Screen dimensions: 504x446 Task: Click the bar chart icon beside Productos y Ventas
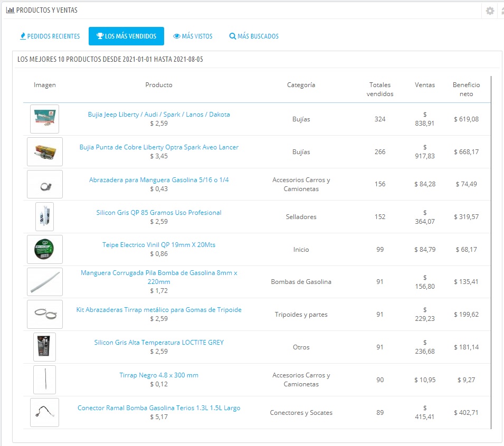(10, 10)
